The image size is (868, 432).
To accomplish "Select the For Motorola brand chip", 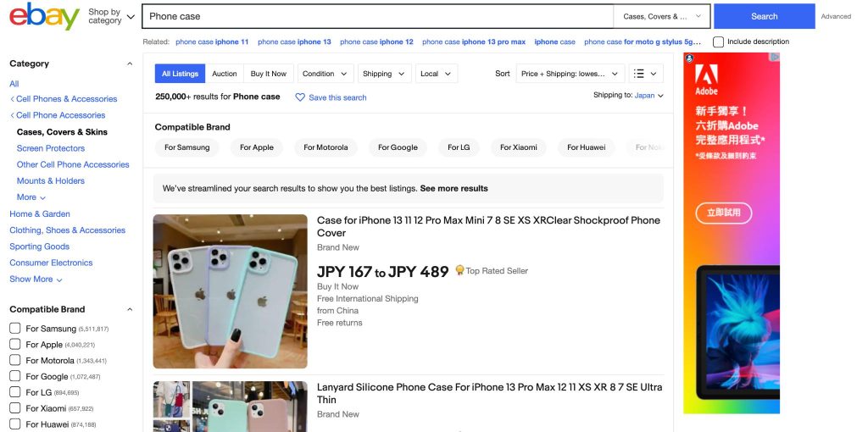I will (x=325, y=147).
